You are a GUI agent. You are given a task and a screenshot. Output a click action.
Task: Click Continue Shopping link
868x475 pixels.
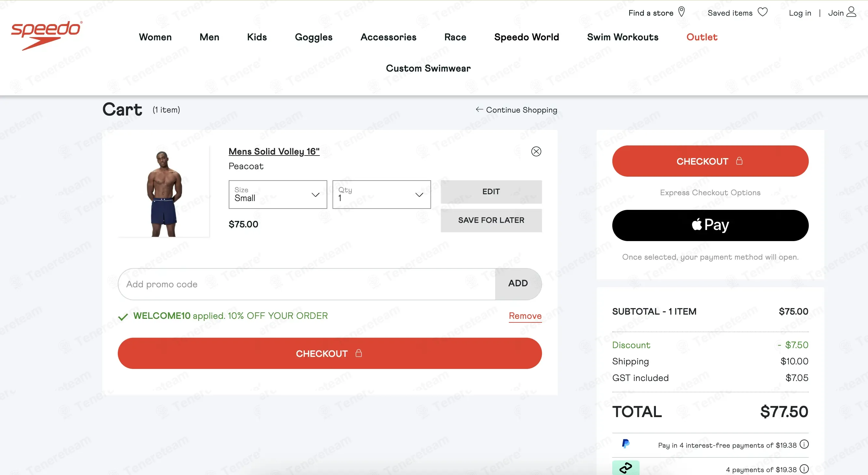pos(522,110)
